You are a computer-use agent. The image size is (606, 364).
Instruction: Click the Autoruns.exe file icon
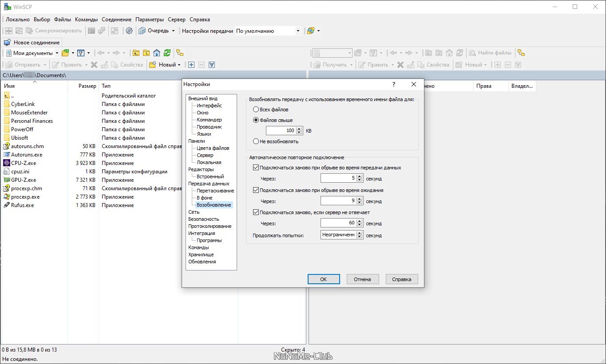(x=7, y=155)
